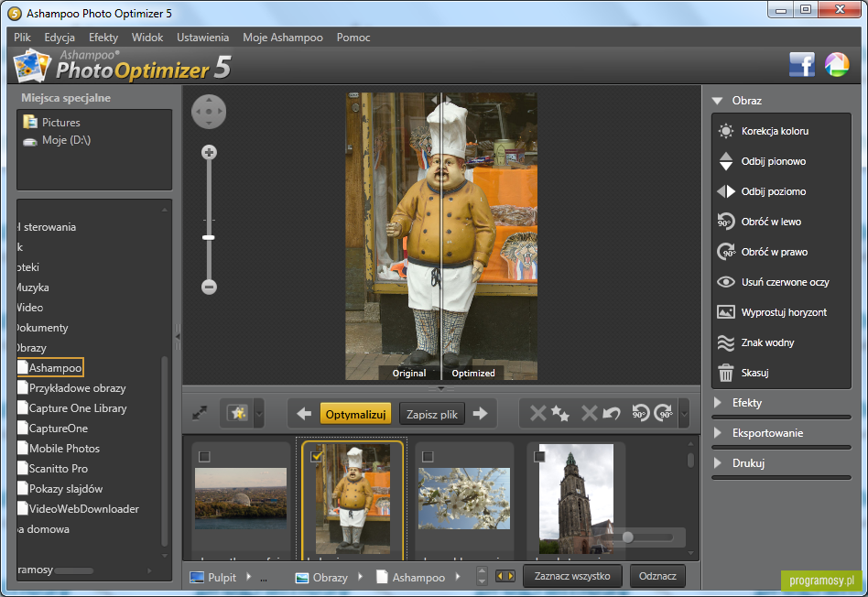Open the Ustawienia menu

click(x=202, y=38)
